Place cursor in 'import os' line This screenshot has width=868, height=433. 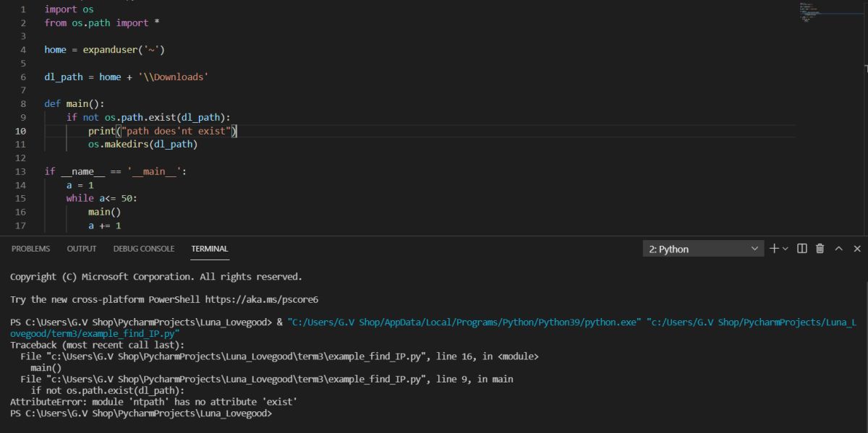[69, 9]
